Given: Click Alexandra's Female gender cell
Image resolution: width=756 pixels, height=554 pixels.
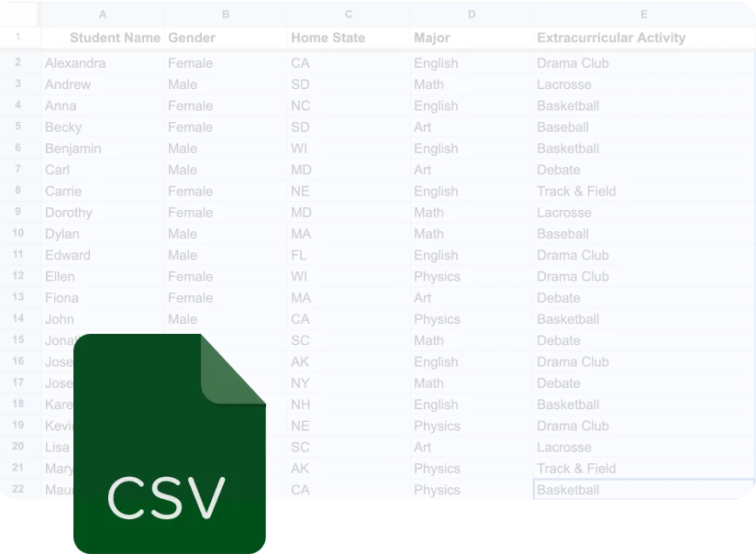Looking at the screenshot, I should click(226, 63).
